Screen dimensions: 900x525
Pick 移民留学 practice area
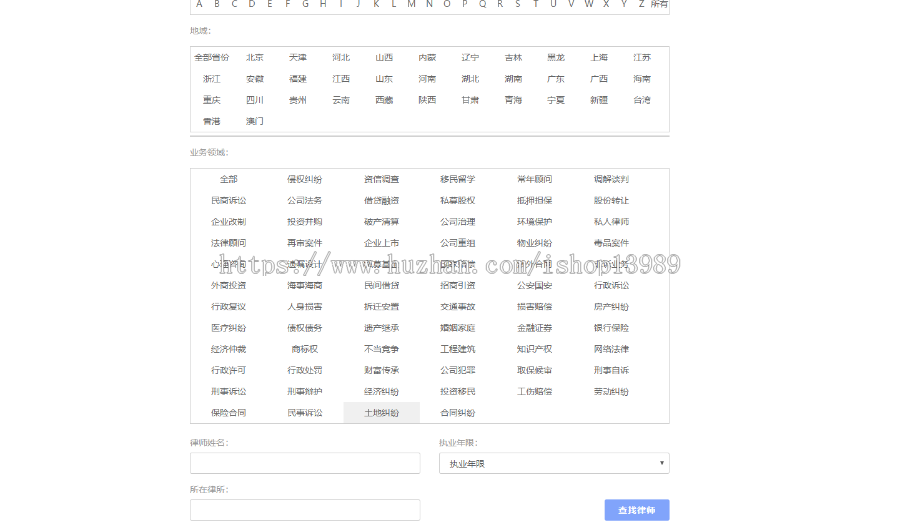pyautogui.click(x=457, y=179)
